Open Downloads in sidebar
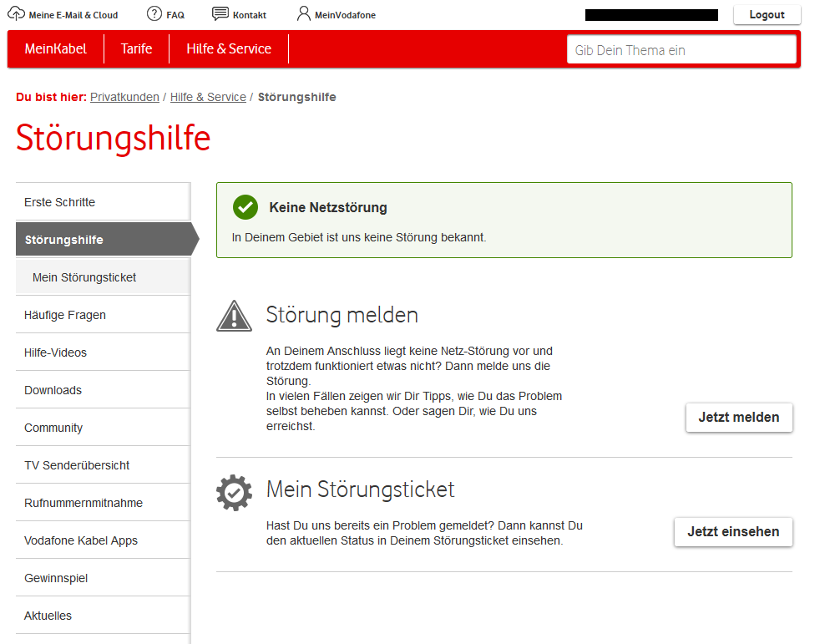The width and height of the screenshot is (825, 644). coord(104,390)
